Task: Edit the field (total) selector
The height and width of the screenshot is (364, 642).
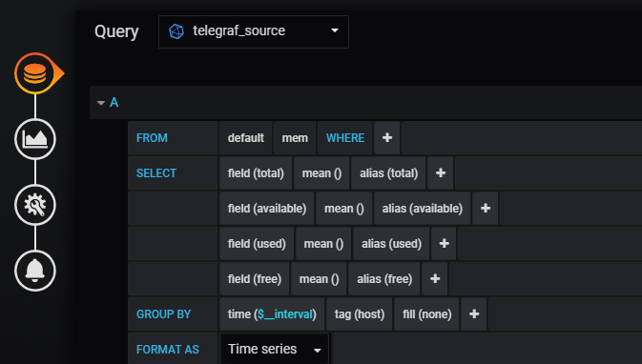Action: [x=256, y=173]
